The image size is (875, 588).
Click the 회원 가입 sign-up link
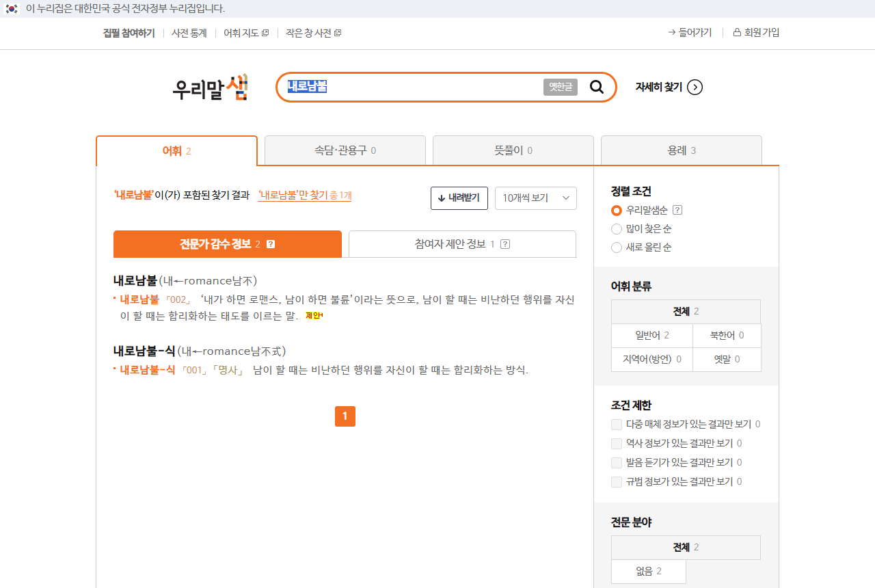pos(756,33)
